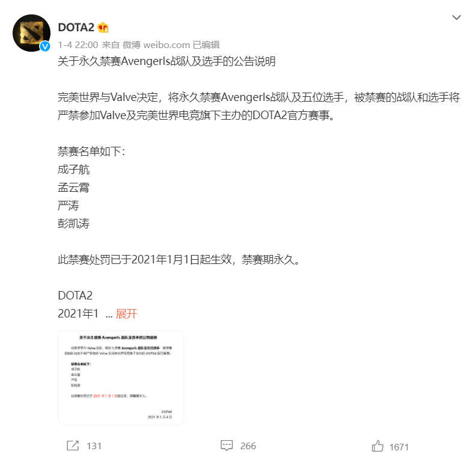The width and height of the screenshot is (476, 460).
Task: Click the announcement title line of the post
Action: [x=166, y=61]
